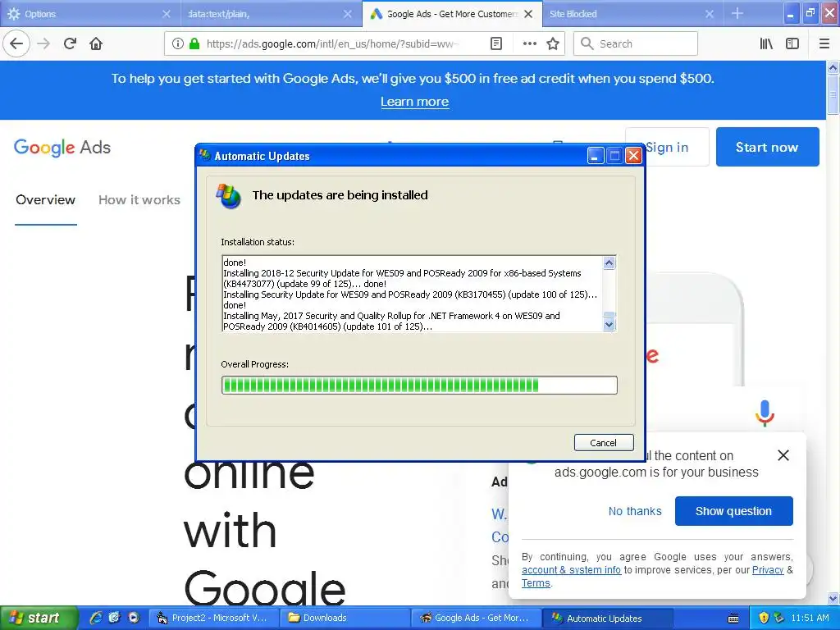The width and height of the screenshot is (840, 630).
Task: Open the How it works tab
Action: (139, 200)
